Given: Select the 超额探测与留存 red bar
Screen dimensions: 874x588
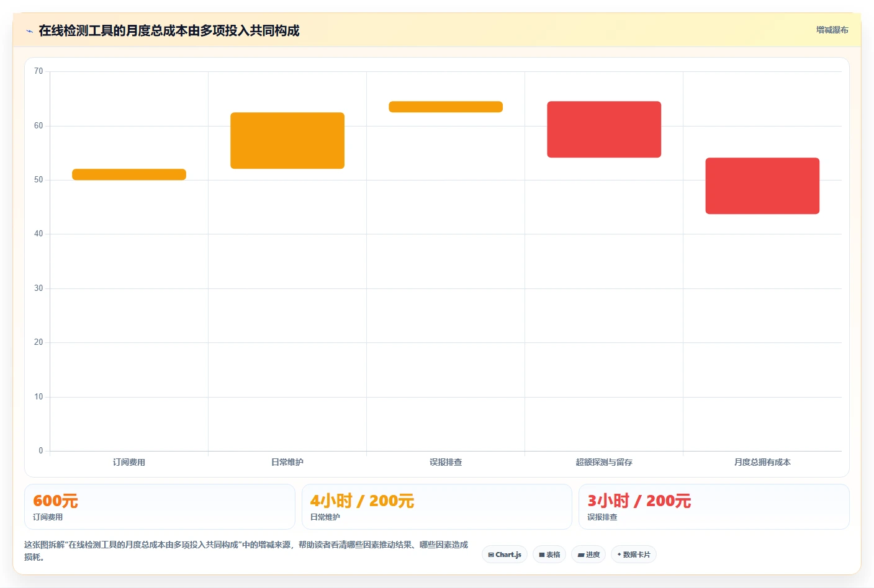Looking at the screenshot, I should click(x=604, y=129).
